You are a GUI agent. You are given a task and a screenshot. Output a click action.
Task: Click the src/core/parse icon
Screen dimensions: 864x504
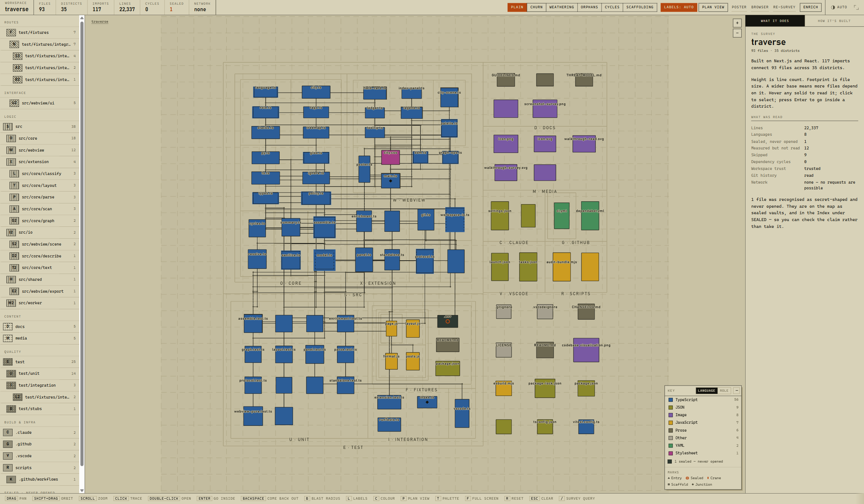click(x=14, y=197)
